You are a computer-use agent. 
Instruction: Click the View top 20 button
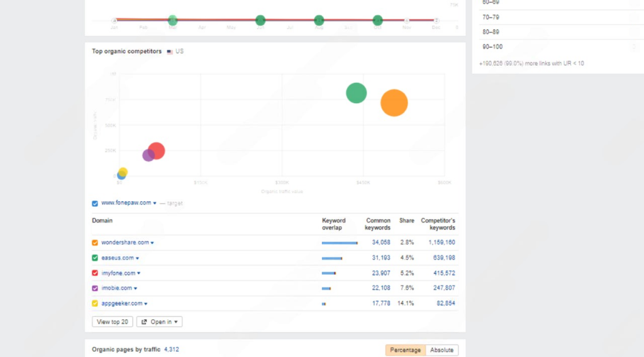pyautogui.click(x=112, y=322)
